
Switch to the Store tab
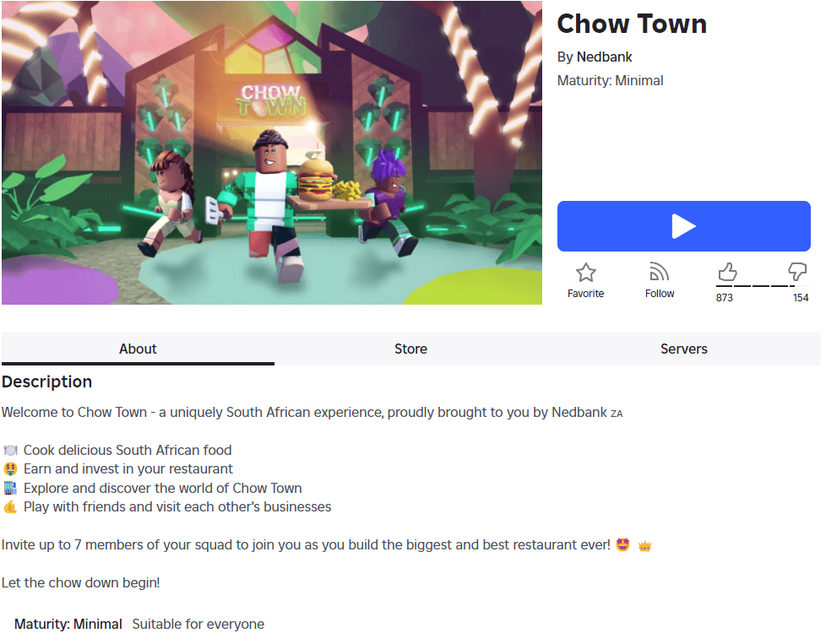point(411,349)
